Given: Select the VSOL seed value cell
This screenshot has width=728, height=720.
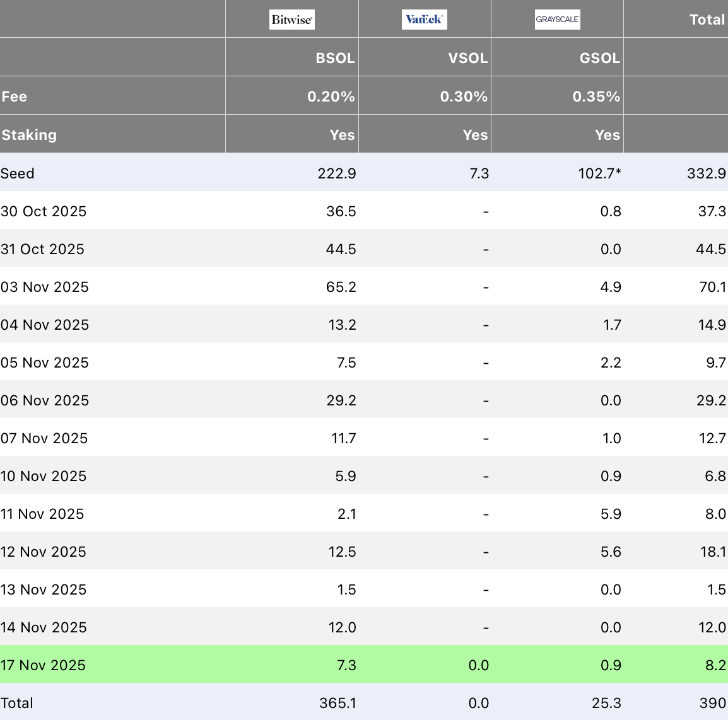Looking at the screenshot, I should pos(479,173).
